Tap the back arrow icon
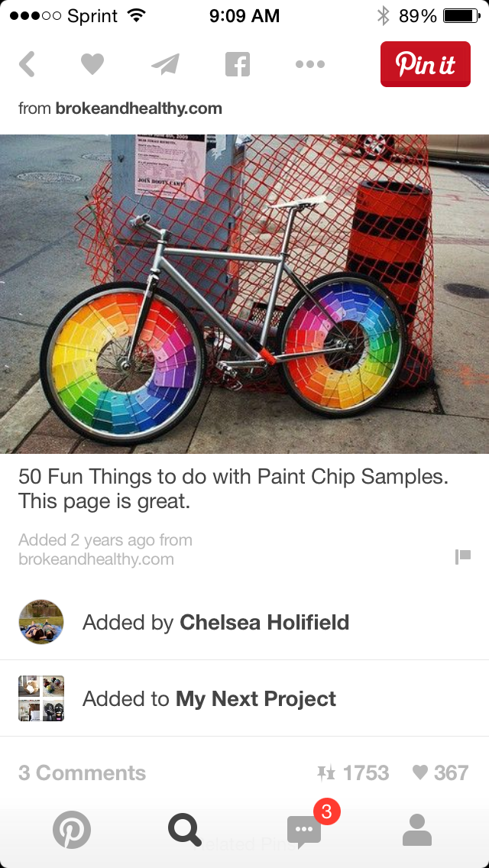The width and height of the screenshot is (489, 868). pos(27,64)
